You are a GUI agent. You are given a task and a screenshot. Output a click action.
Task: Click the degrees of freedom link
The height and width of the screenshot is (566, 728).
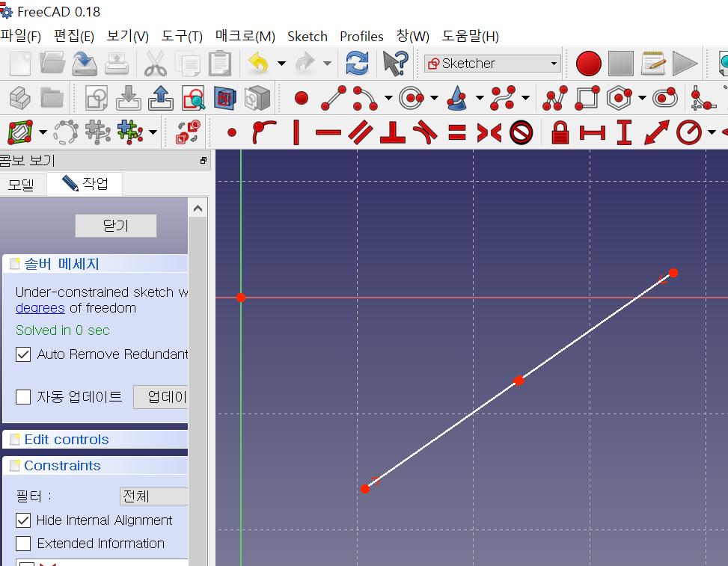(40, 308)
